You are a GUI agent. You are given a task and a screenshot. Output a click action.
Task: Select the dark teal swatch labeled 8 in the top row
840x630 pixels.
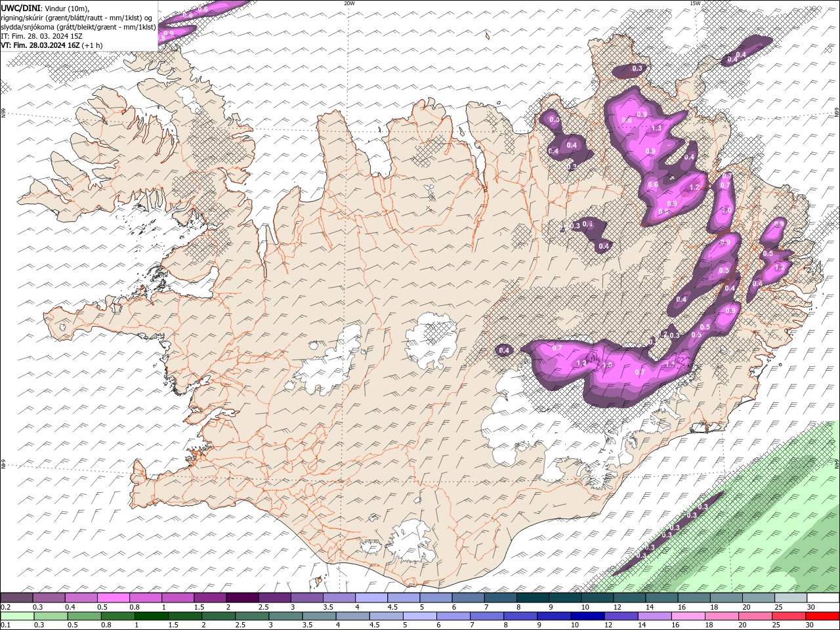click(532, 598)
